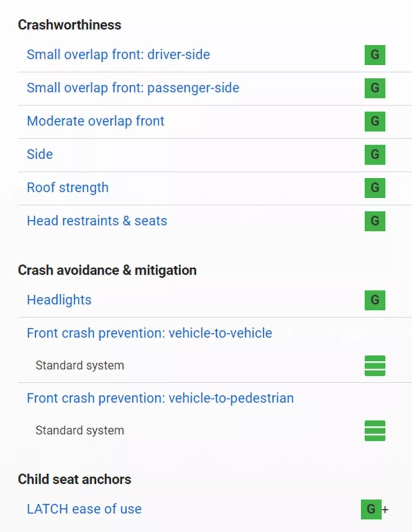This screenshot has width=412, height=532.
Task: Open LATCH ease of use link
Action: [x=84, y=509]
